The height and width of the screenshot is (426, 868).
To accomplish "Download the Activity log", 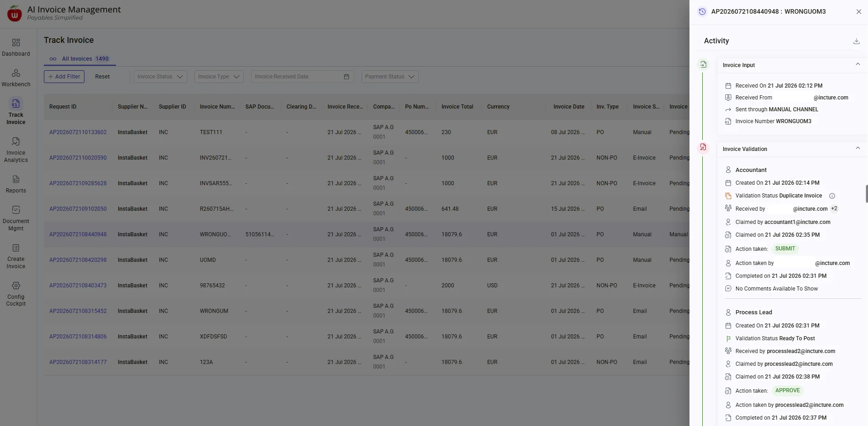I will (x=857, y=41).
